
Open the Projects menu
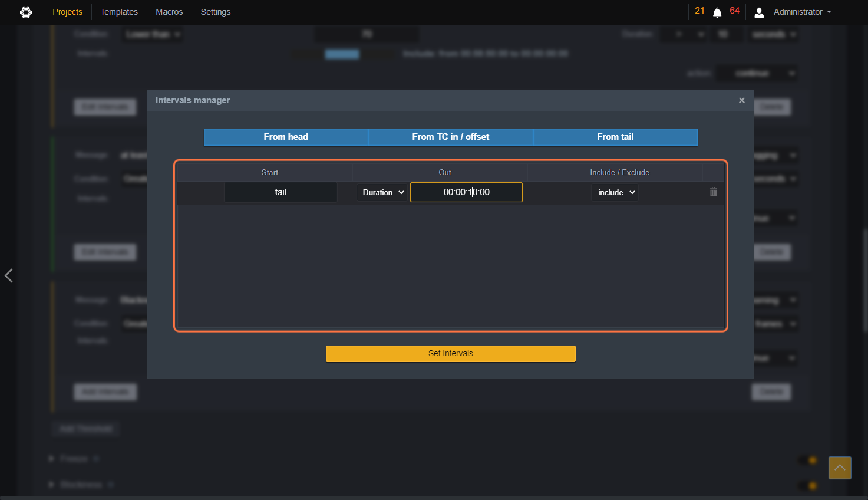click(68, 12)
